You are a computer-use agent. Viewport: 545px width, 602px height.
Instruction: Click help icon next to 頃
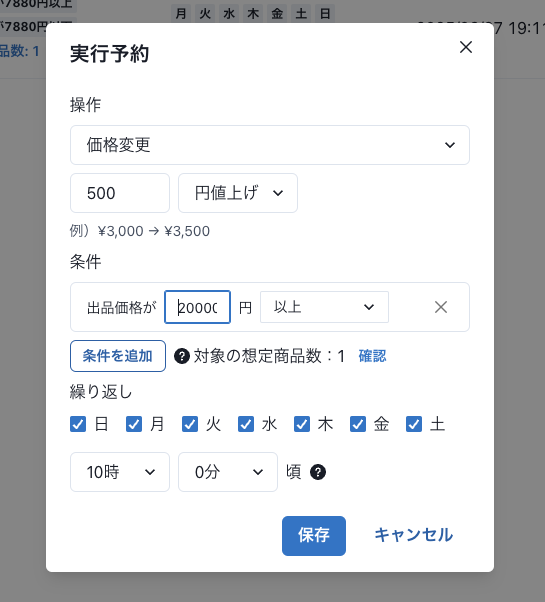318,472
